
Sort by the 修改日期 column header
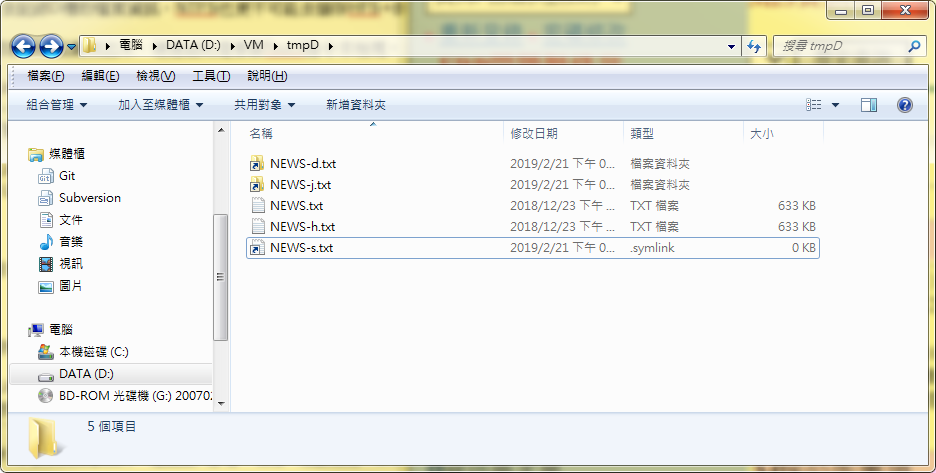point(534,134)
